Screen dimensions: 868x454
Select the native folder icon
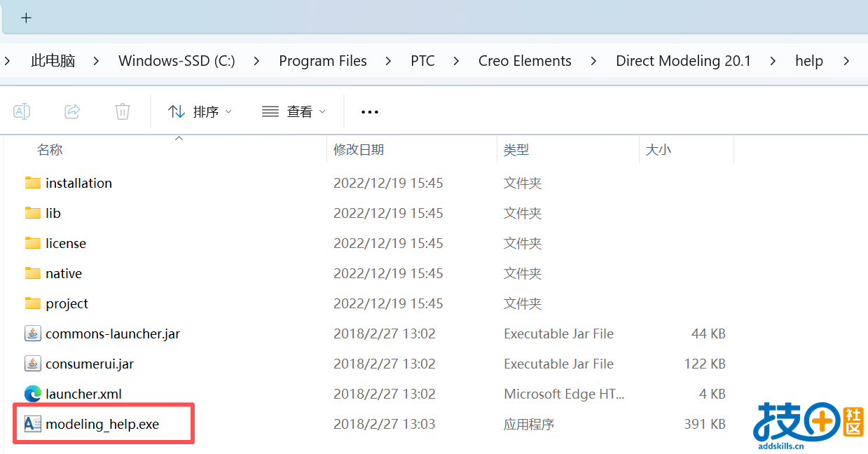coord(32,273)
